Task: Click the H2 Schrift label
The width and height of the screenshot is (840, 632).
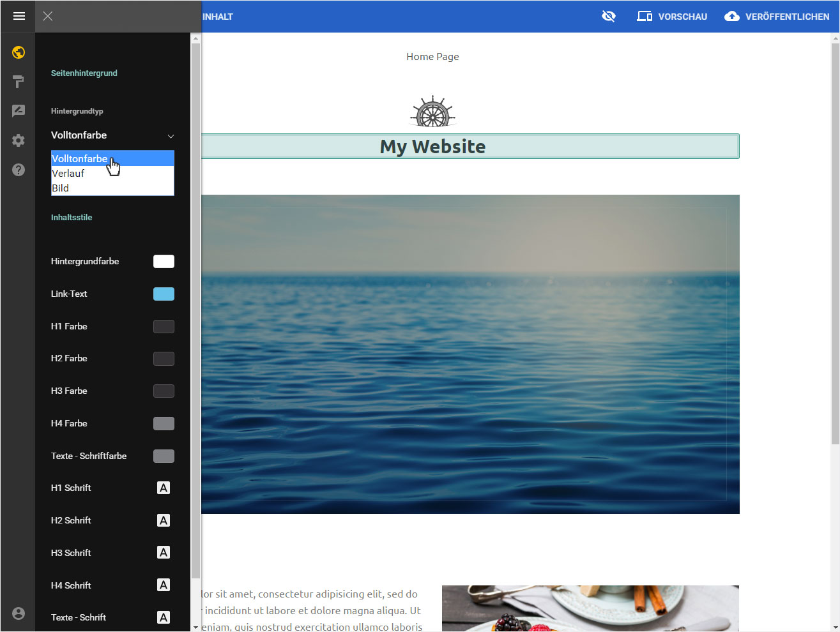Action: 71,520
